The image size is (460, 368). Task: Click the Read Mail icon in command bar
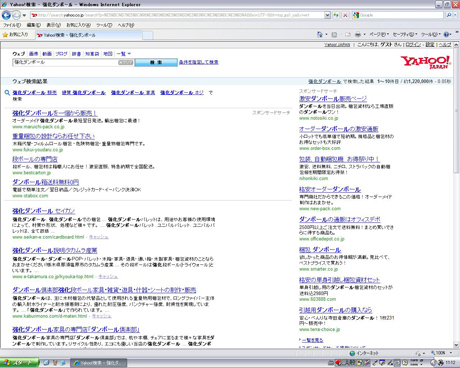(x=348, y=34)
